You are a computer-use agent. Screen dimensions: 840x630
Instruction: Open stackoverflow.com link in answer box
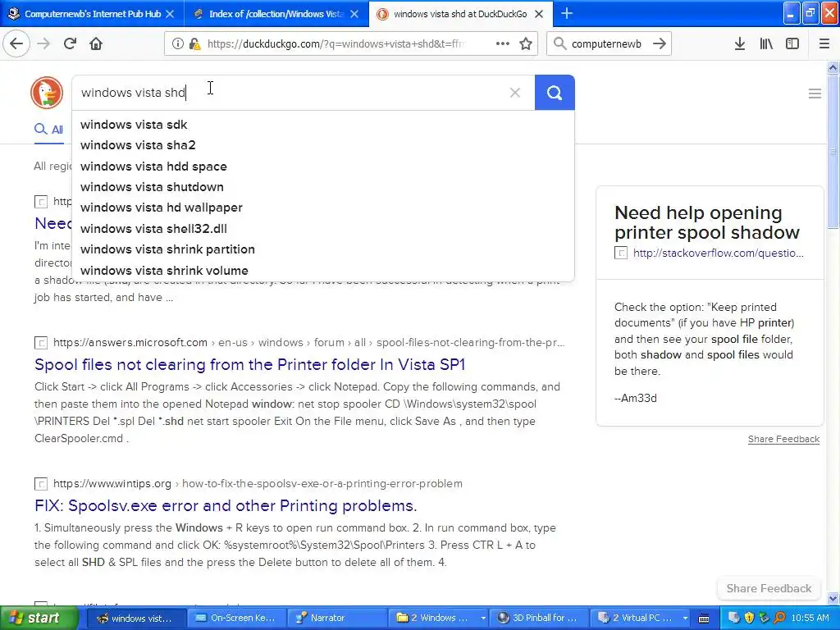(x=718, y=253)
